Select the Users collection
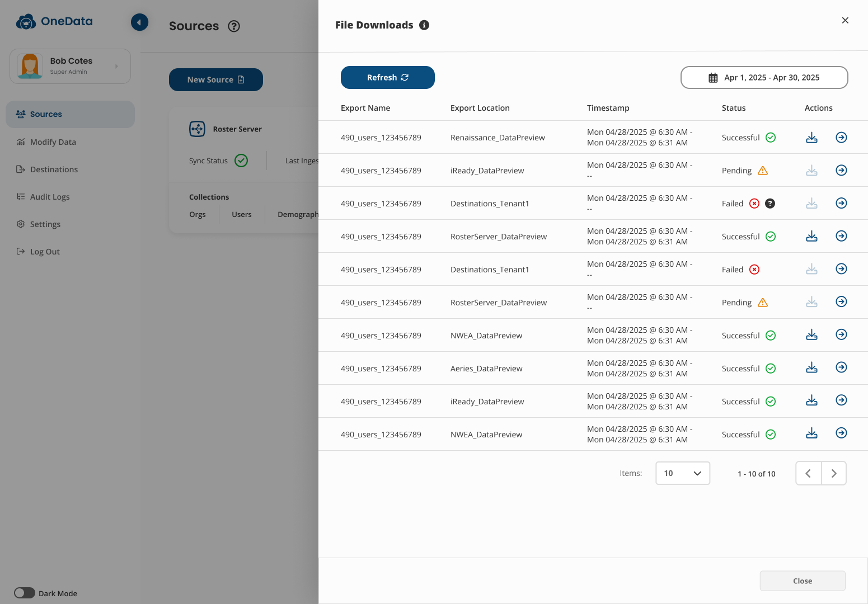868x604 pixels. (x=242, y=214)
